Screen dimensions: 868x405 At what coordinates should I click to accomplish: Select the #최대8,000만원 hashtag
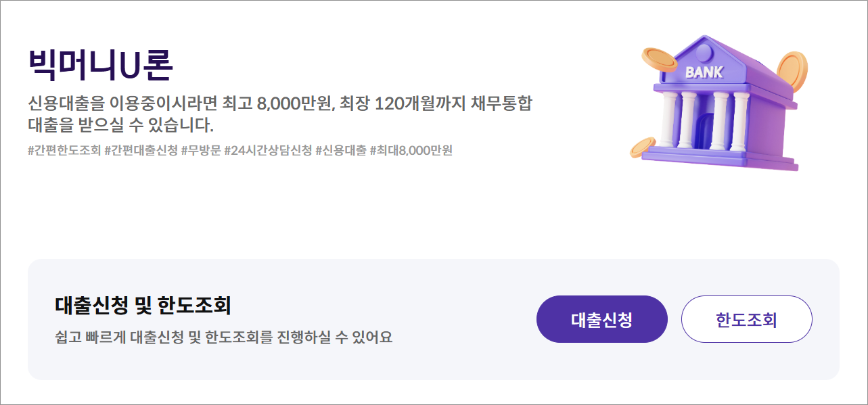411,150
